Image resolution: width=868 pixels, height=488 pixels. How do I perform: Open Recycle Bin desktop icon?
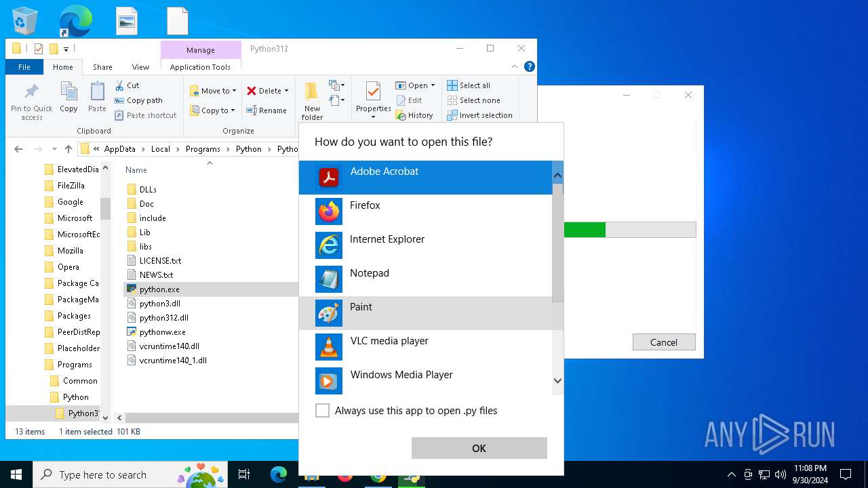click(x=26, y=20)
